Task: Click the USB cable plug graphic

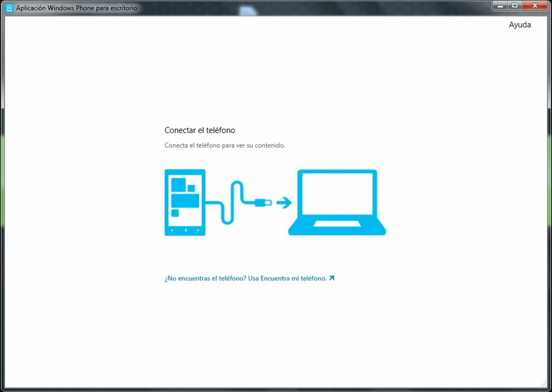Action: [x=263, y=202]
